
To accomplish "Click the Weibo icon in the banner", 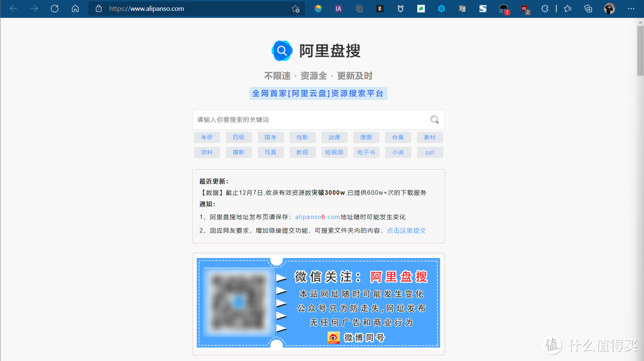I will click(333, 338).
